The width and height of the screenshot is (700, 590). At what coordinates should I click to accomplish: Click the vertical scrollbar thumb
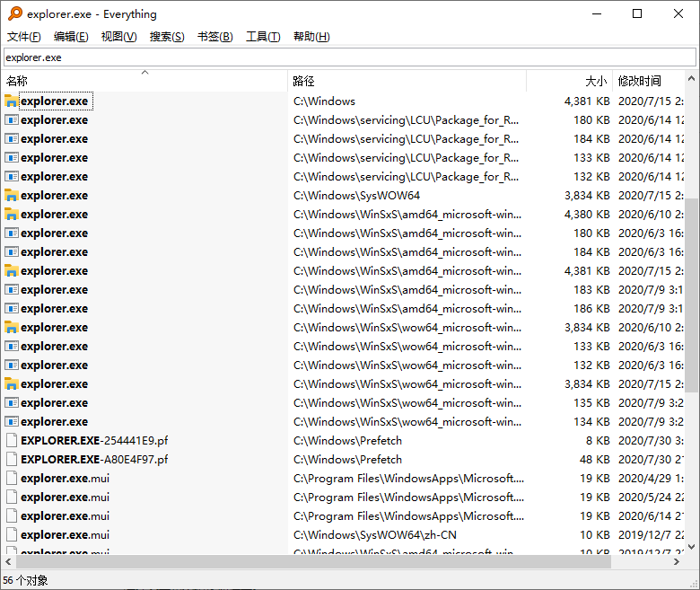click(x=692, y=295)
